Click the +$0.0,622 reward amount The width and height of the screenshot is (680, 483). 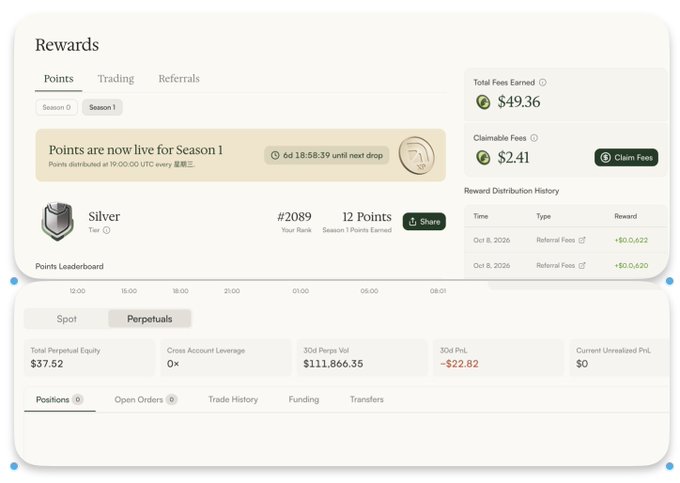(631, 240)
